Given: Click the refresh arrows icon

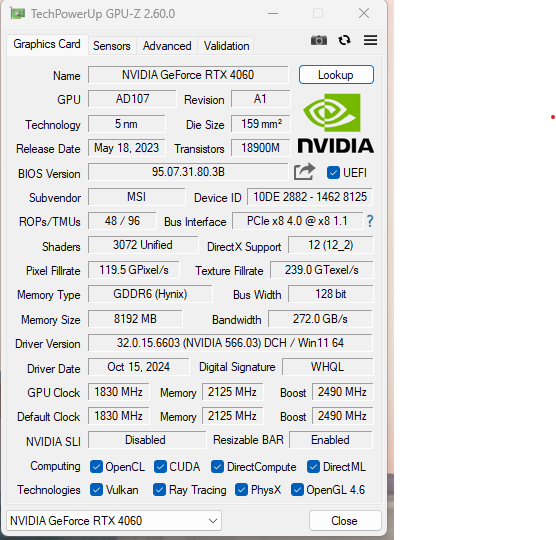Looking at the screenshot, I should [344, 40].
